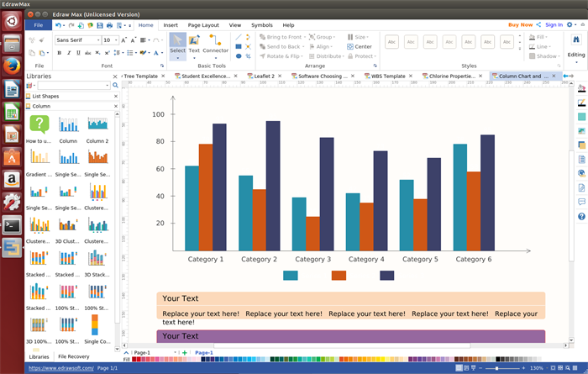This screenshot has height=374, width=588.
Task: Select the Column 2 chart shape
Action: pos(97,128)
